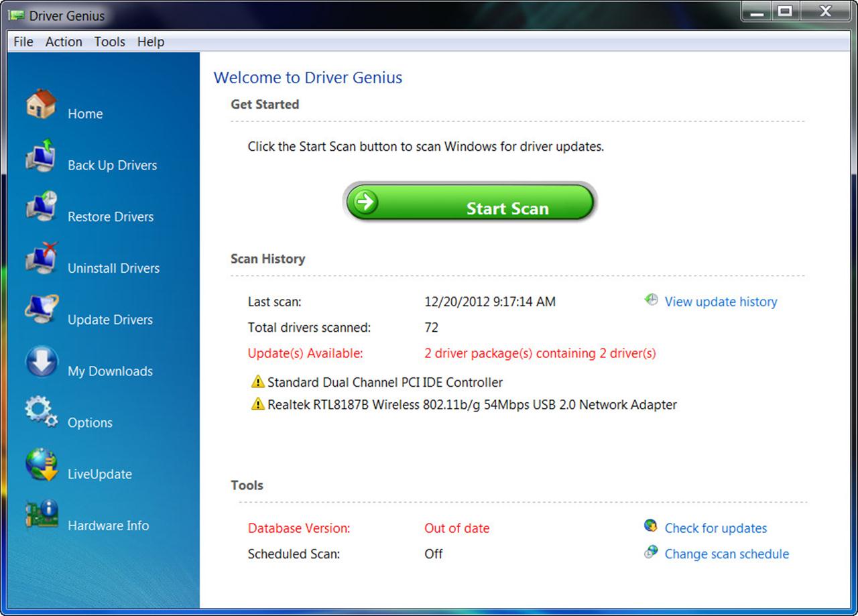Maximize the Driver Genius window
The image size is (858, 616).
[x=785, y=11]
